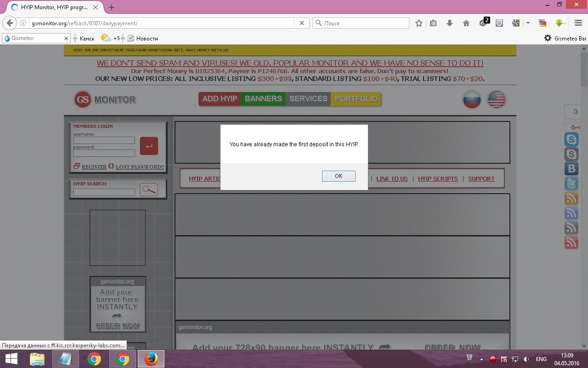Open a new tab with plus button

(x=112, y=7)
